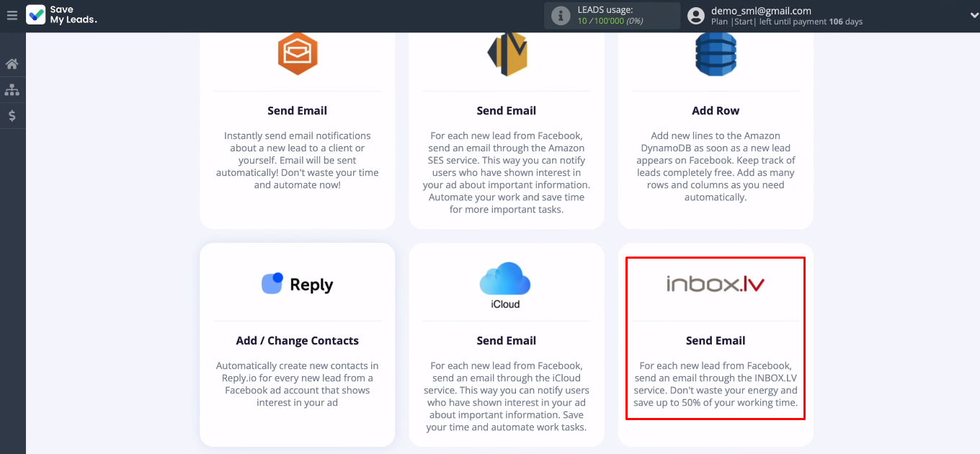Click demo_sml@gmail.com account email
The image size is (980, 454).
click(761, 11)
